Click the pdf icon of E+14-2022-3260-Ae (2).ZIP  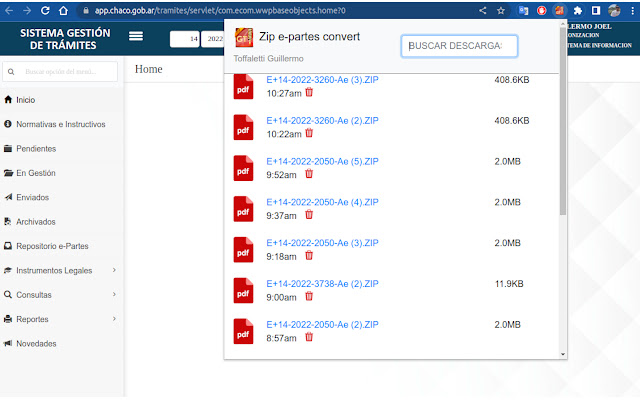(x=243, y=127)
